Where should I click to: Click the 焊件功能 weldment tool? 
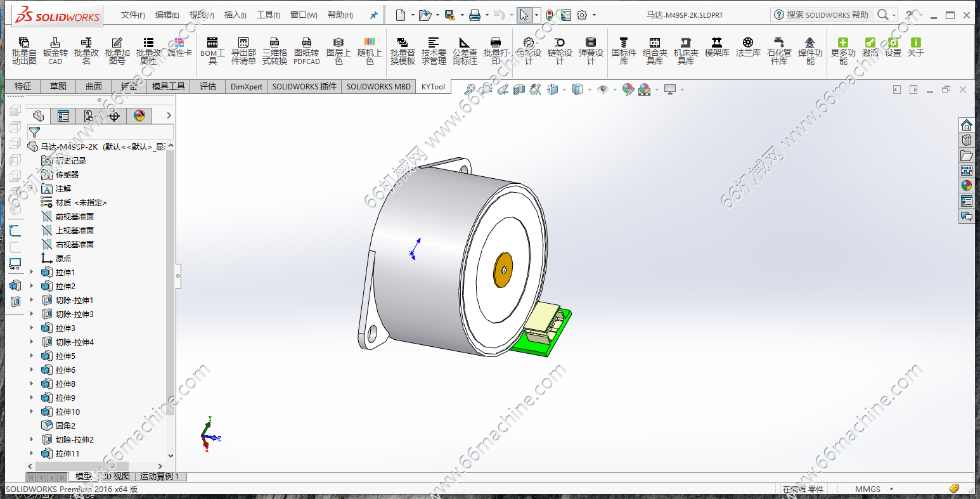point(810,51)
